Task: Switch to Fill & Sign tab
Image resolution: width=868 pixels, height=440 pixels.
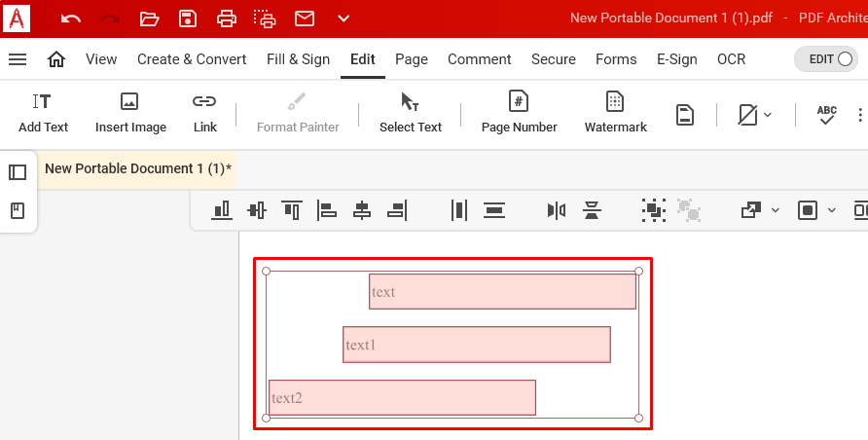Action: coord(299,59)
